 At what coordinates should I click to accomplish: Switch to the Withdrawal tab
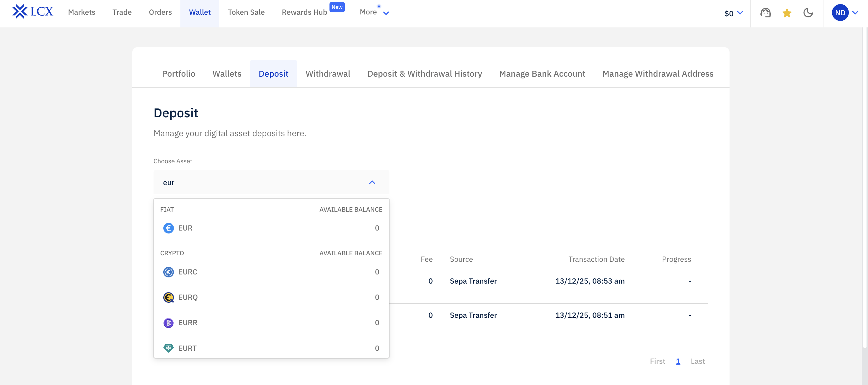[x=327, y=74]
